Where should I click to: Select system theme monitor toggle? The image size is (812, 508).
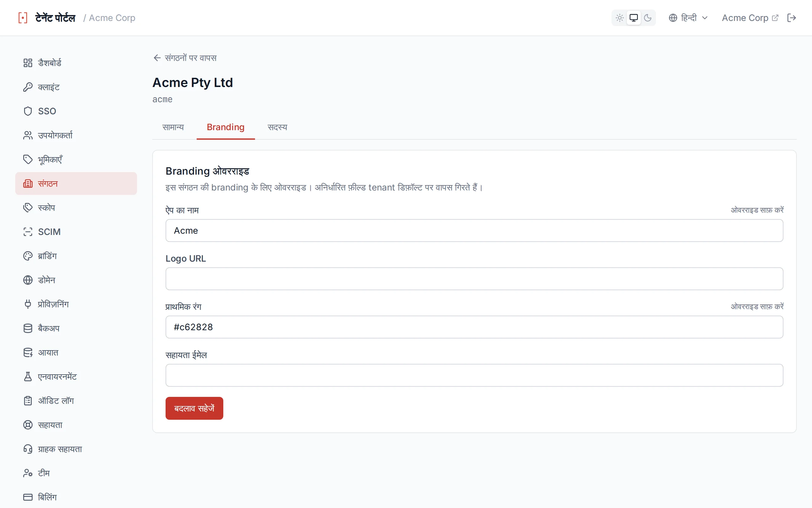633,18
